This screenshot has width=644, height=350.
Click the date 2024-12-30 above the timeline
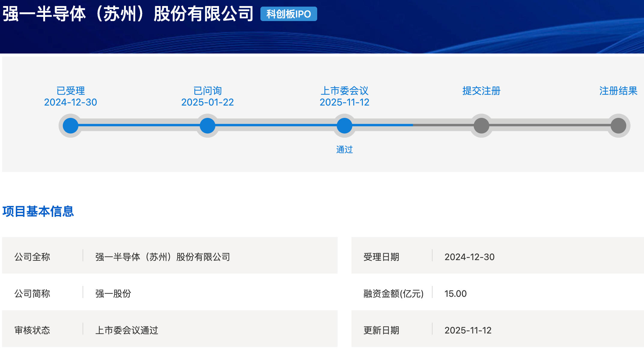coord(71,102)
